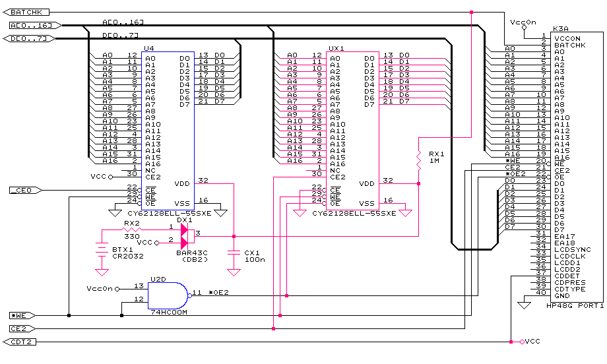Select the A[0..16] bus port
This screenshot has height=364, width=607.
coord(34,26)
